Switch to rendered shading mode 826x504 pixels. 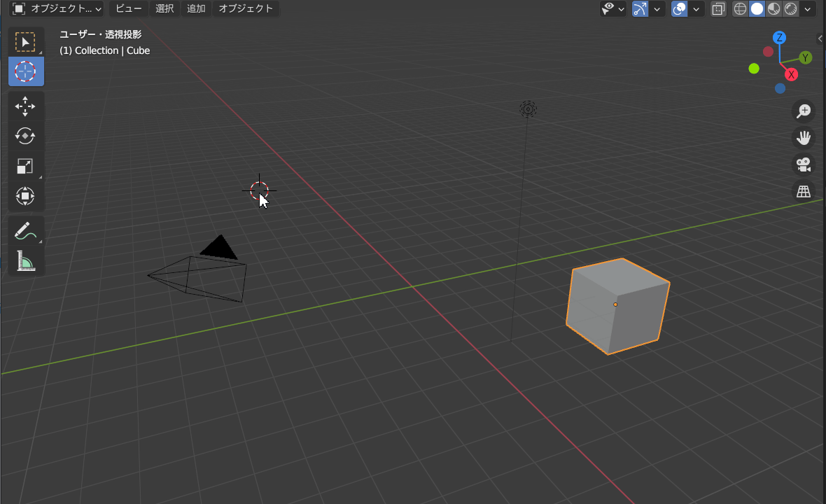point(791,9)
